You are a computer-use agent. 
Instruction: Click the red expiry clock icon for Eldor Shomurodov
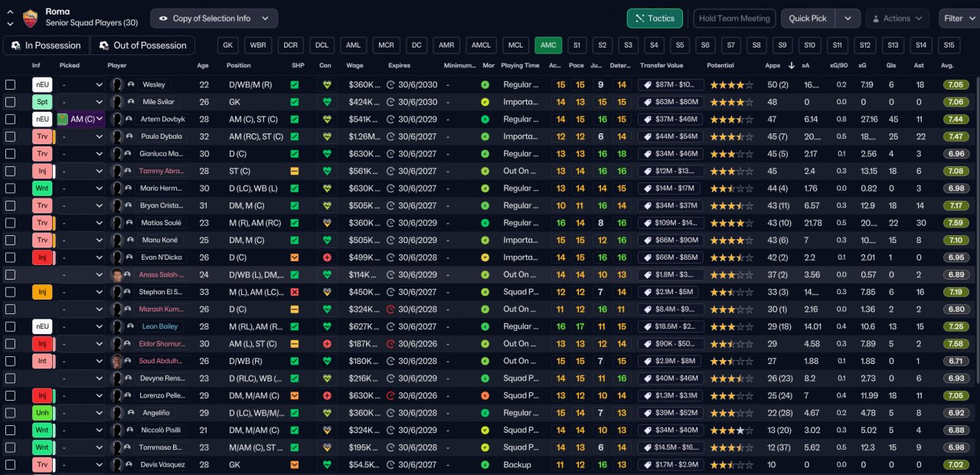(x=390, y=343)
